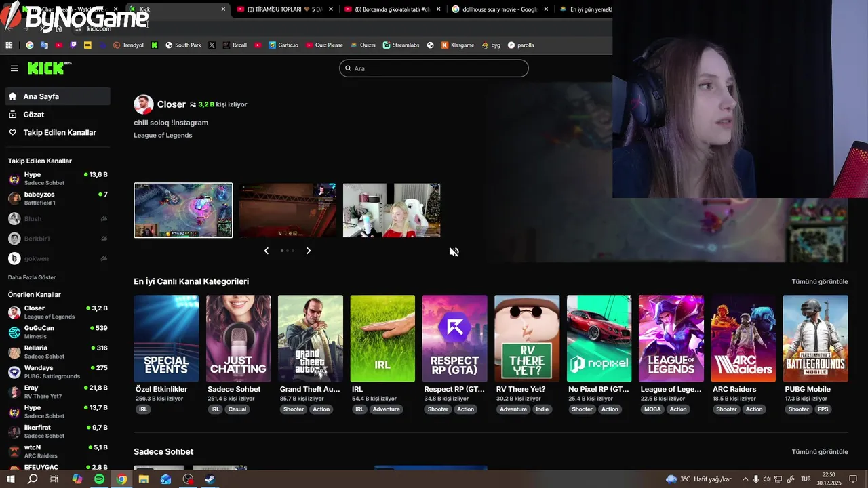
Task: Open Gartic.io bookmark
Action: pos(283,45)
